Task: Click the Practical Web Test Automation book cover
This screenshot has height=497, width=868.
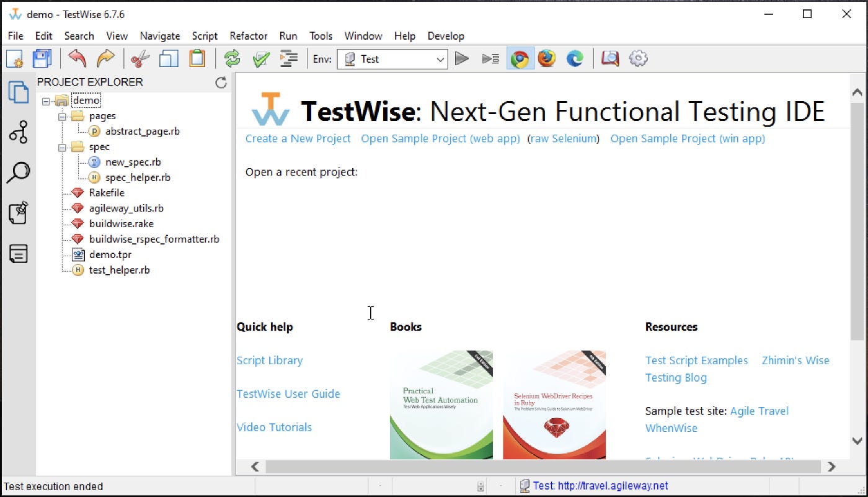Action: coord(441,405)
